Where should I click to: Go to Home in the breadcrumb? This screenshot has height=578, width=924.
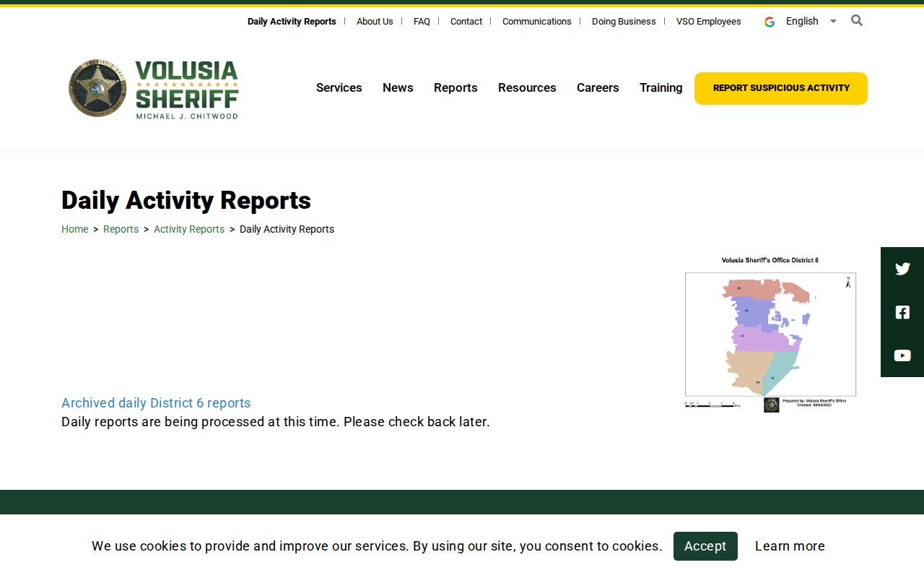(x=75, y=229)
